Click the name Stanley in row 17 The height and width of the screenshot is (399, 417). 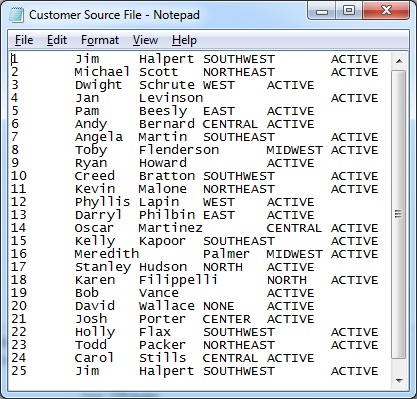click(x=103, y=267)
